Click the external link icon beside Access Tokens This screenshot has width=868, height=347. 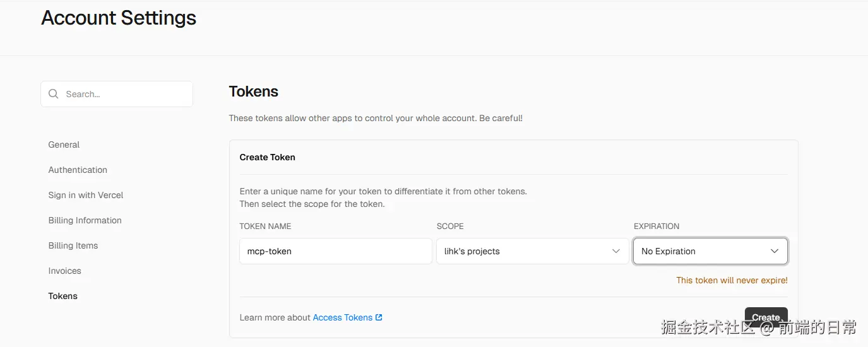point(379,317)
